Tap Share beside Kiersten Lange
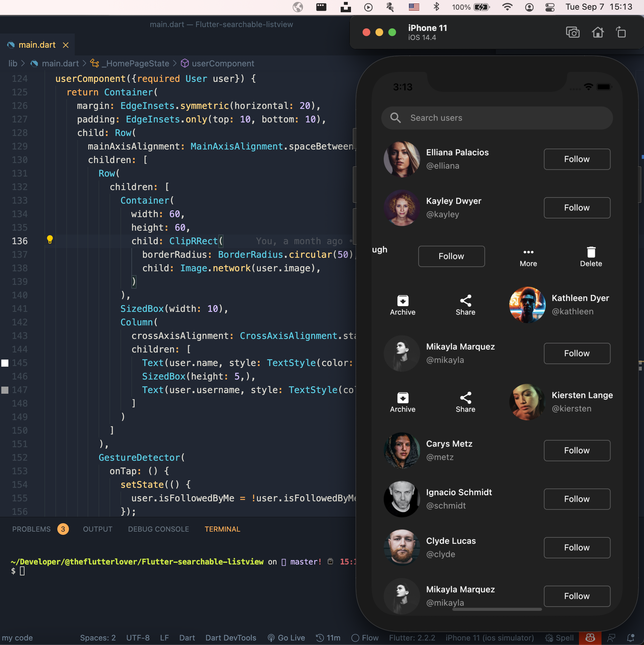 point(465,402)
